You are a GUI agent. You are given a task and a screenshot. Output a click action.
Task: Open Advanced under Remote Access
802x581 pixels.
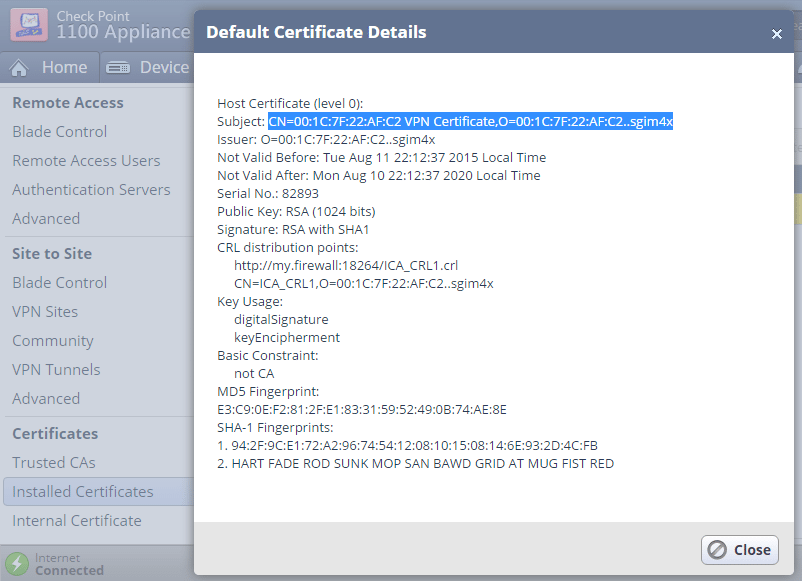46,219
